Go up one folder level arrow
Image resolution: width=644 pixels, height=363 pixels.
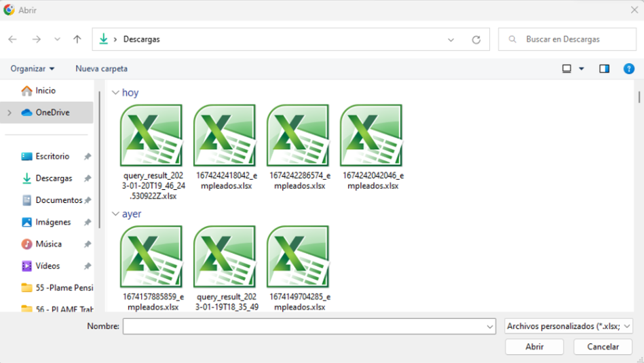point(77,39)
